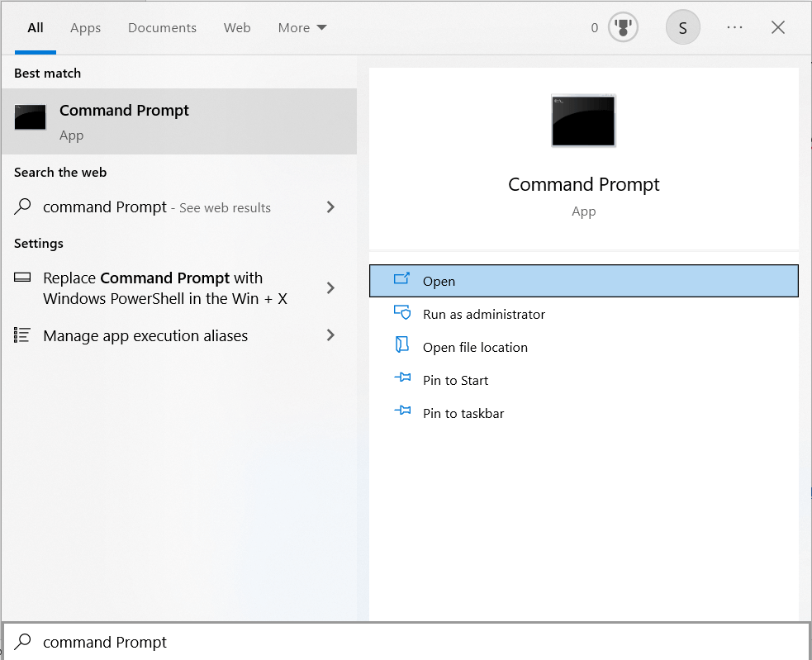Click the large Command Prompt preview thumbnail
The width and height of the screenshot is (812, 660).
tap(584, 121)
